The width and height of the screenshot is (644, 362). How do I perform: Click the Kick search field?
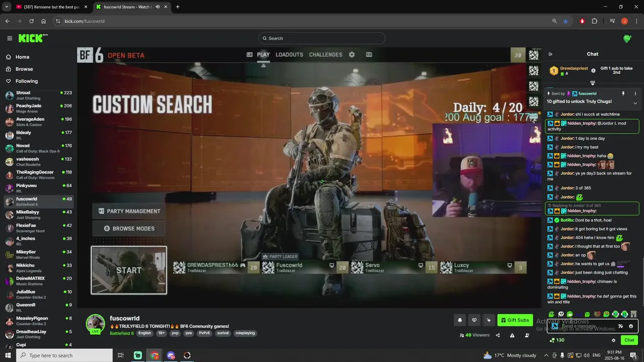[322, 38]
